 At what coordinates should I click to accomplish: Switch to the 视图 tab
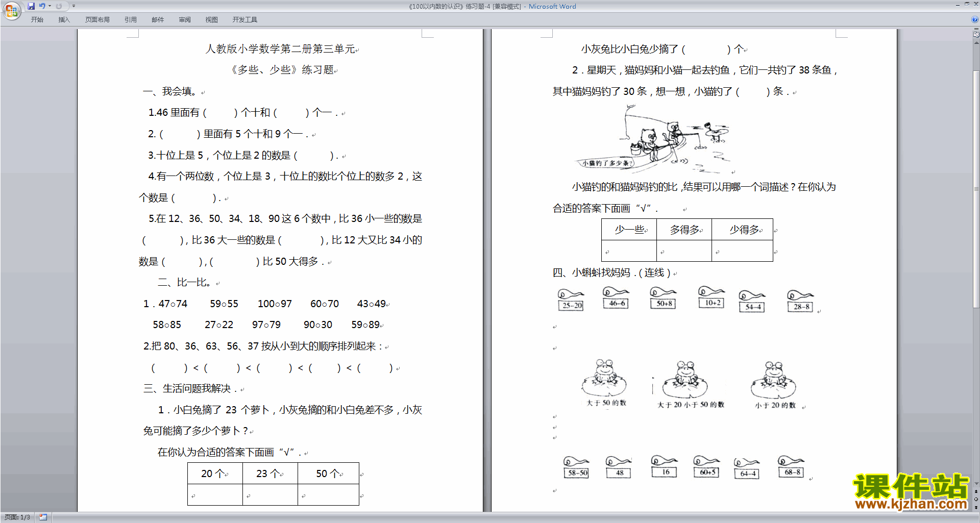212,20
